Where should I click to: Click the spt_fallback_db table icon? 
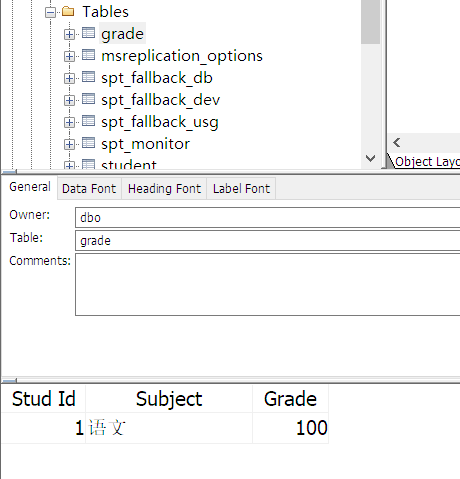[88, 77]
